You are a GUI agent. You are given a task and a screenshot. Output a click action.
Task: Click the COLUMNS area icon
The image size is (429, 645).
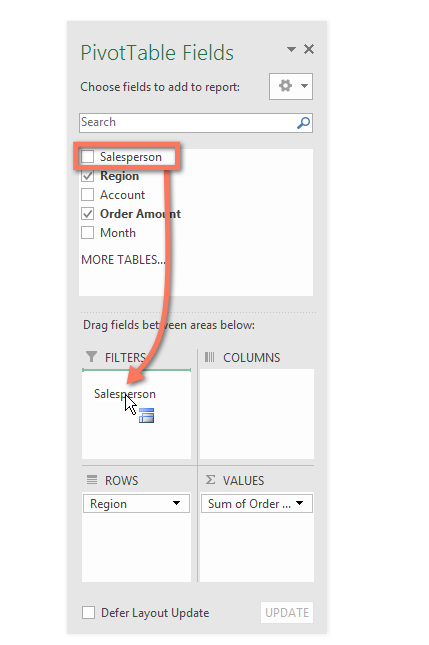coord(210,357)
